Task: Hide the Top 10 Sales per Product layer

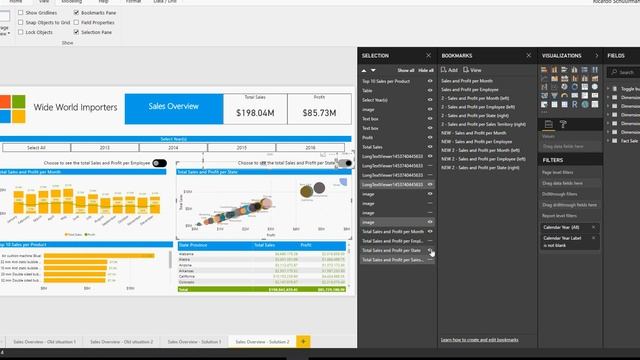Action: (430, 81)
